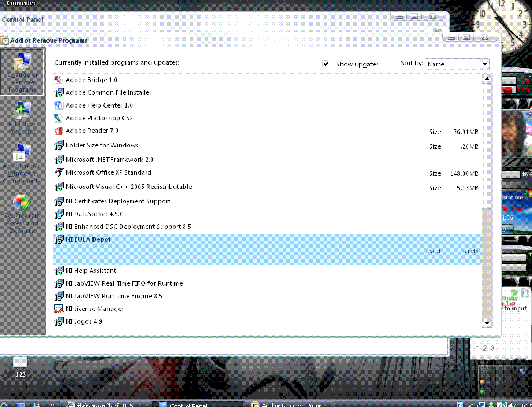Click the Adobe Photoshop CS2 feather icon
The height and width of the screenshot is (407, 532).
click(59, 118)
